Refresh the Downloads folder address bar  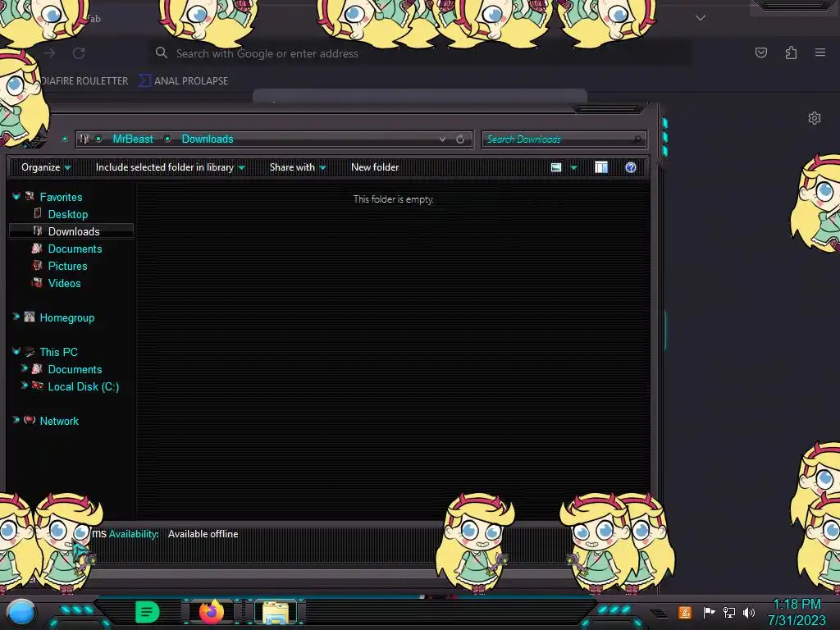(460, 139)
